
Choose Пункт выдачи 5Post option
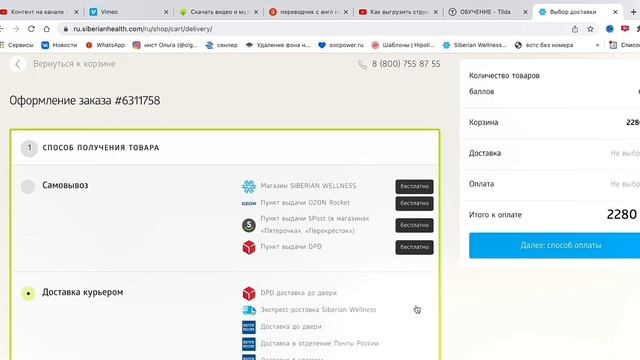tap(315, 224)
